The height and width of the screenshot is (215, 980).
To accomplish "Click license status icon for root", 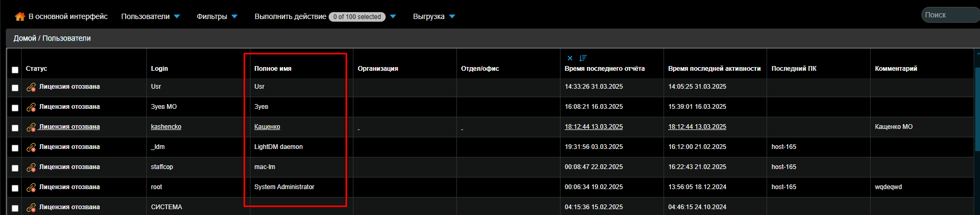I will pyautogui.click(x=31, y=188).
